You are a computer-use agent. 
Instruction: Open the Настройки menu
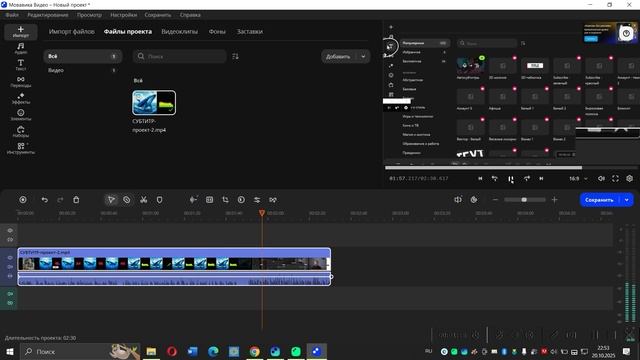click(x=123, y=15)
